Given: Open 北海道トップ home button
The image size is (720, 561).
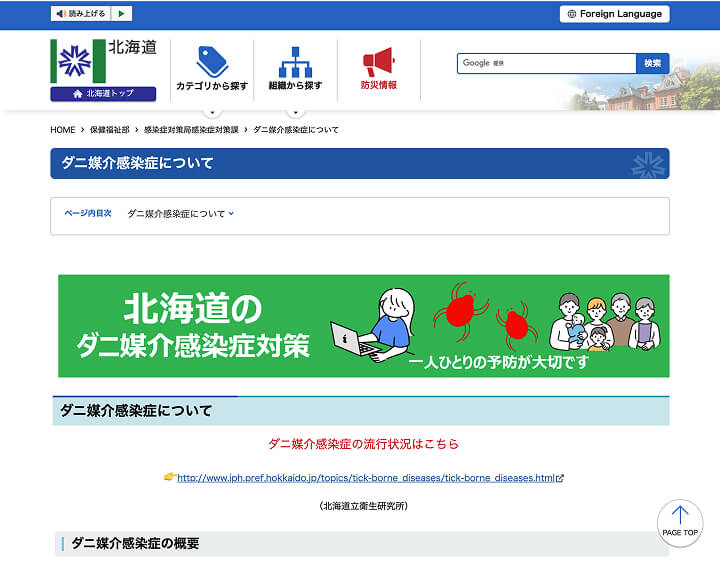Looking at the screenshot, I should [103, 94].
